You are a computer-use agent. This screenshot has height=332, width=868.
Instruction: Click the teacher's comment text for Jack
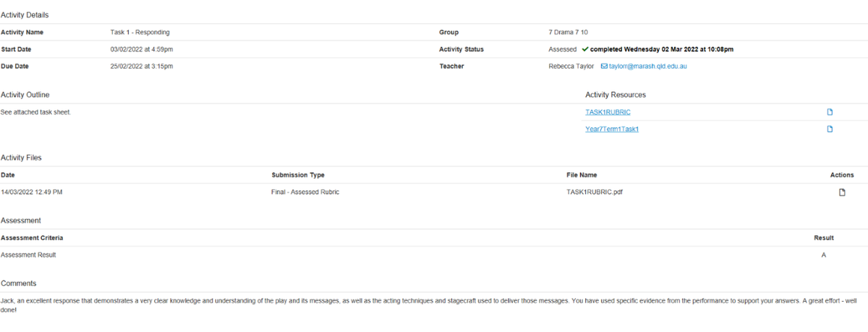pyautogui.click(x=362, y=300)
